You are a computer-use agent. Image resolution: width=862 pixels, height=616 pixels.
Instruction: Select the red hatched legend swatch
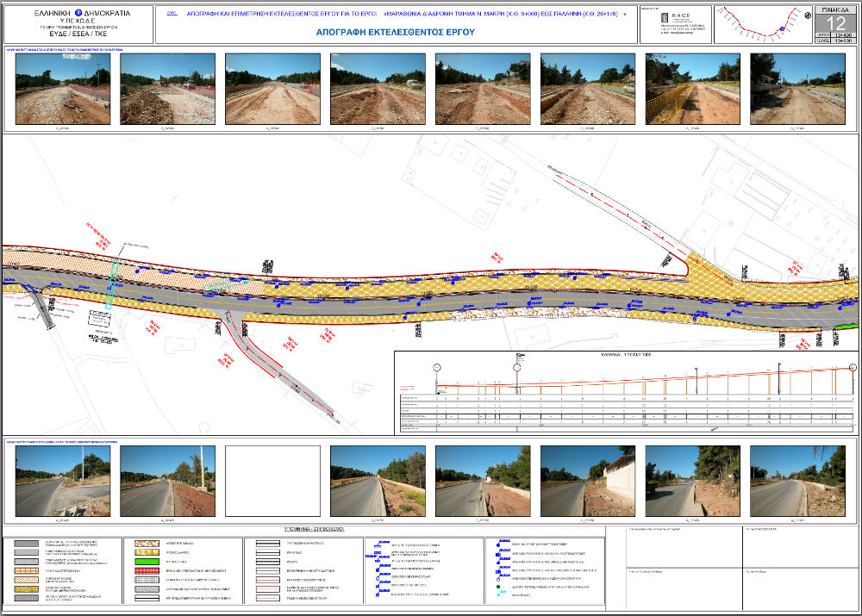tap(147, 571)
